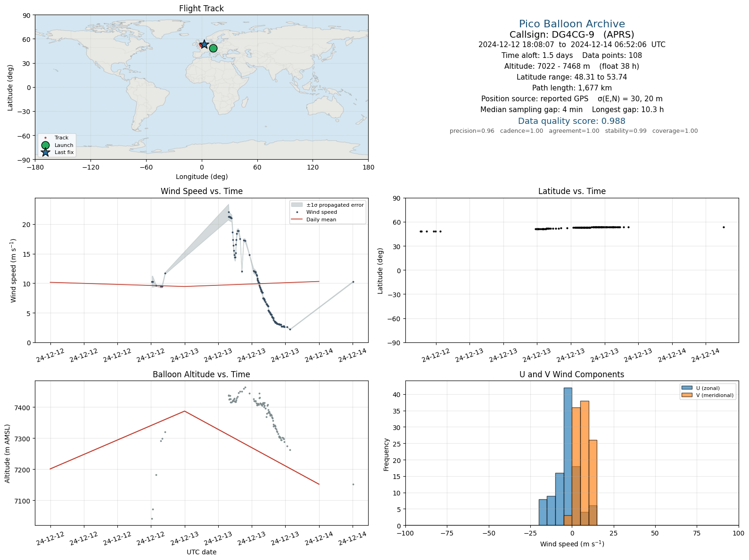Click the wind plot's "Wind speed (m s⁻¹)" y-axis label

13,270
